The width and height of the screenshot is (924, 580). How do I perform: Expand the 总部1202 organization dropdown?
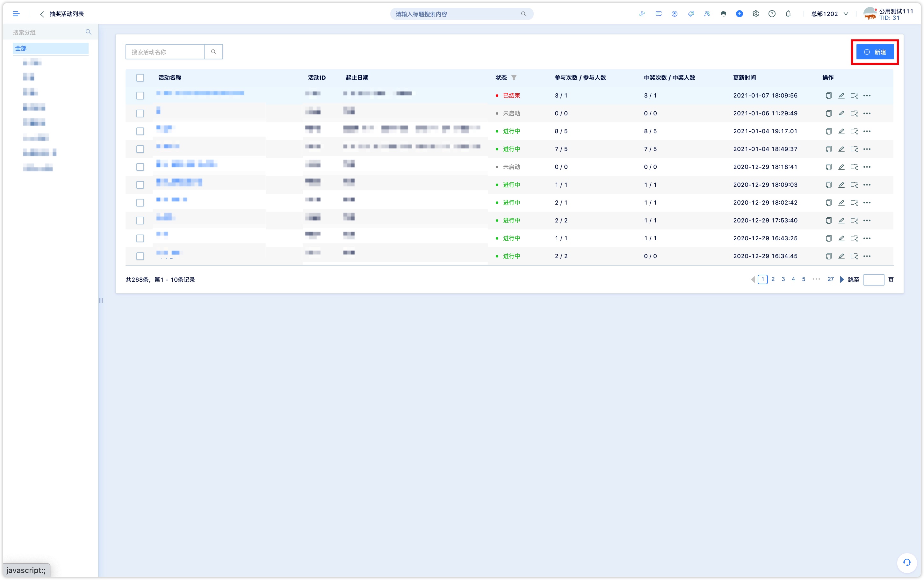[x=829, y=14]
